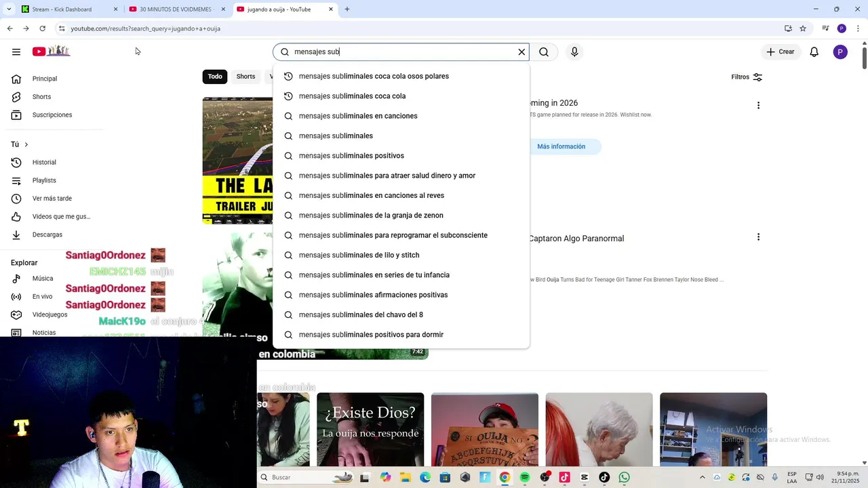Clear the search box with the X
The height and width of the screenshot is (488, 868).
(x=521, y=52)
